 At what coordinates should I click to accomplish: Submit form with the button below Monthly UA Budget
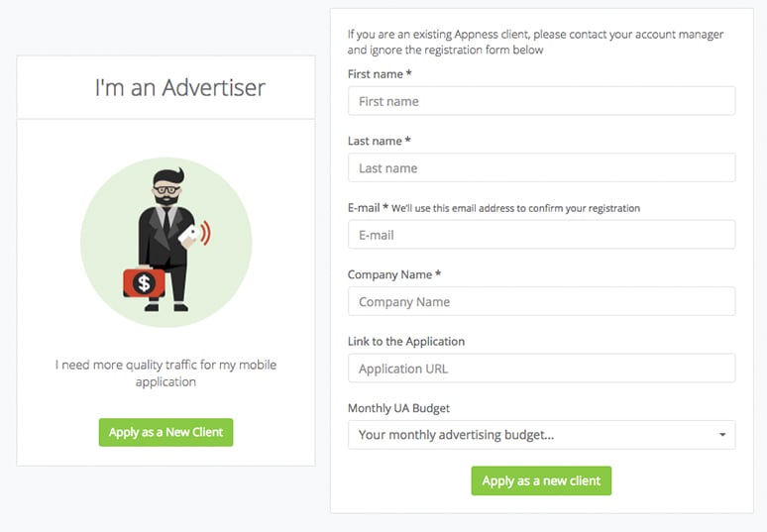click(x=541, y=480)
